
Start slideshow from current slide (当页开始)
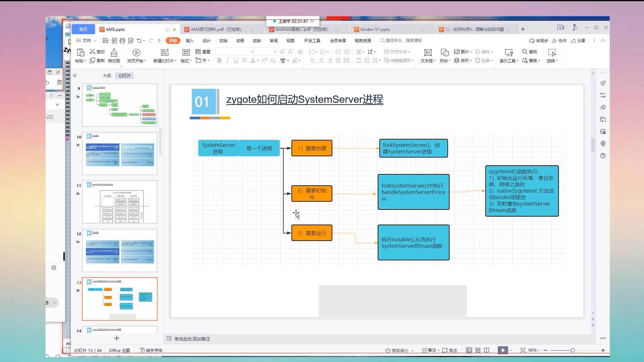tap(136, 53)
